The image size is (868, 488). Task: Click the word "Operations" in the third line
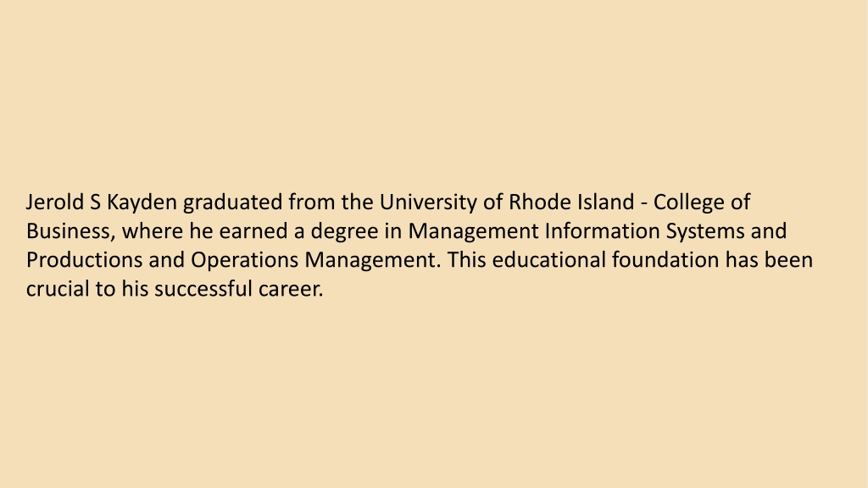tap(245, 261)
